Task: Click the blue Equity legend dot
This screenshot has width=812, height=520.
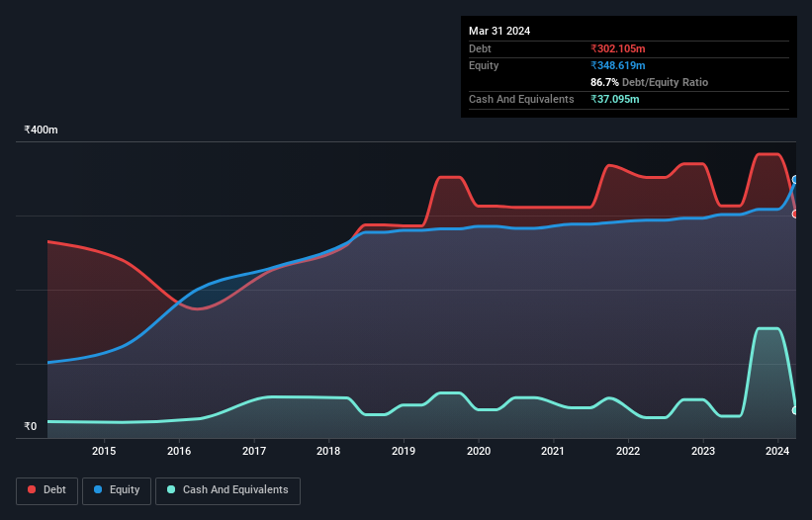Action: (x=97, y=489)
